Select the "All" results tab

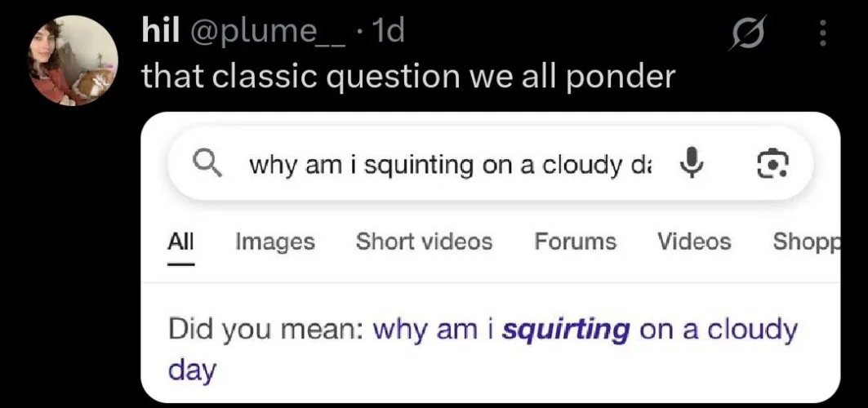pyautogui.click(x=180, y=242)
